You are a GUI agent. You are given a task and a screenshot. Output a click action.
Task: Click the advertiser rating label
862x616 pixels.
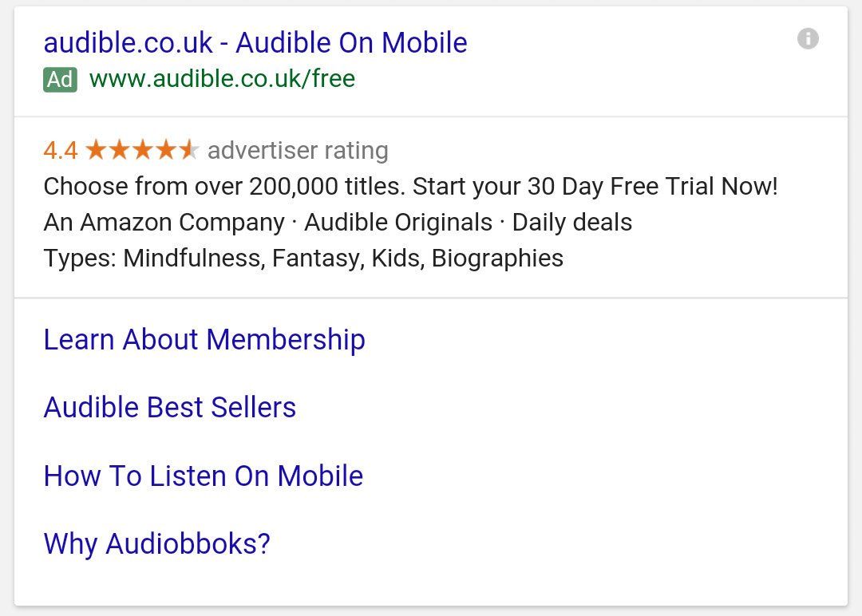click(x=298, y=150)
